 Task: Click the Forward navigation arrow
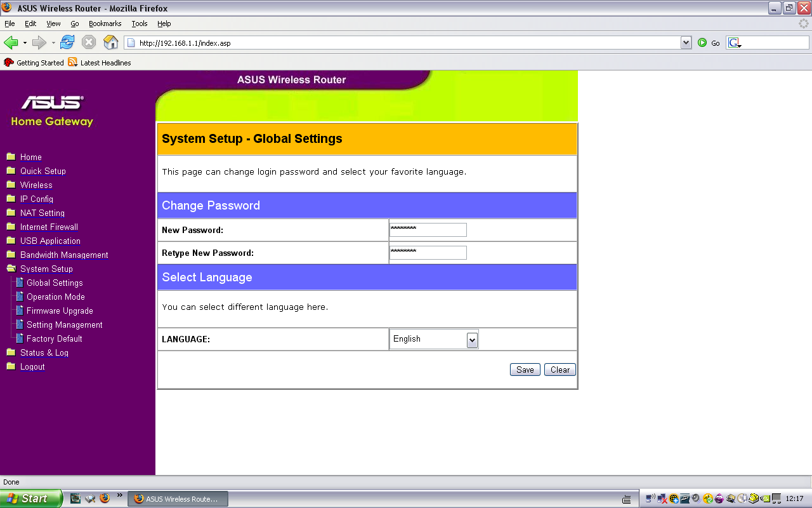tap(39, 43)
